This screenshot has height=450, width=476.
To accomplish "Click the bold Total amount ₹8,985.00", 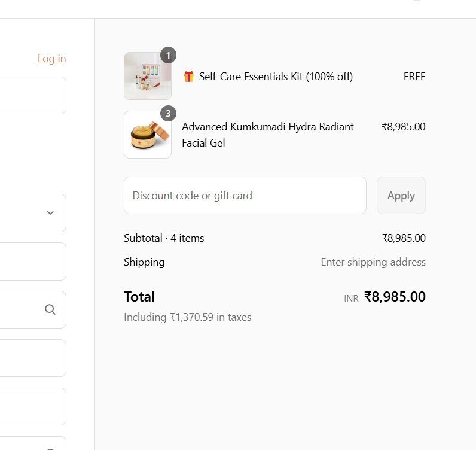I will [395, 297].
